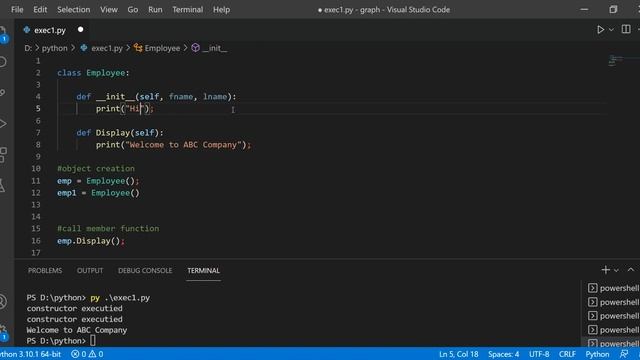Change end of line sequence via CRLF

(x=567, y=354)
